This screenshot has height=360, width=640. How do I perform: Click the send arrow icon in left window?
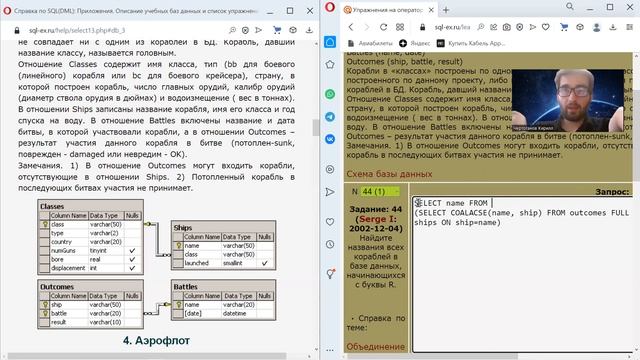point(258,30)
